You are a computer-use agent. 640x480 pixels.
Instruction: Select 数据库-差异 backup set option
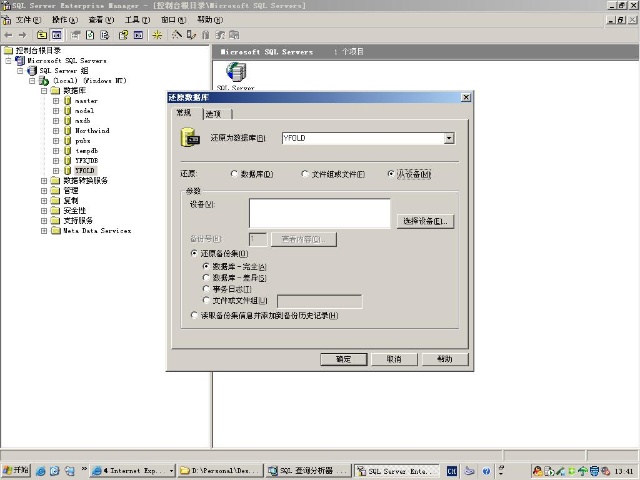205,278
